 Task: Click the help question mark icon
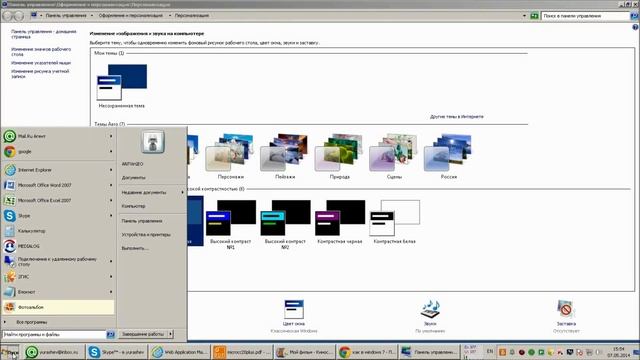[x=635, y=27]
